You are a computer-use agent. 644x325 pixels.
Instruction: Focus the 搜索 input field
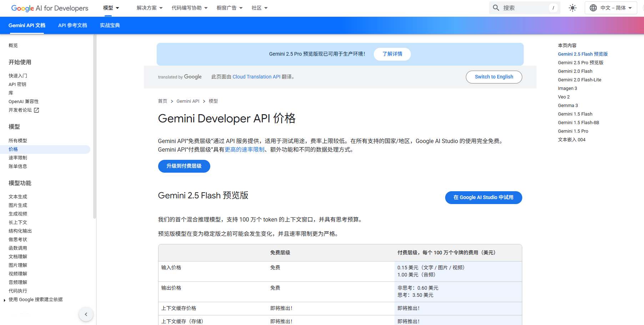[x=524, y=8]
